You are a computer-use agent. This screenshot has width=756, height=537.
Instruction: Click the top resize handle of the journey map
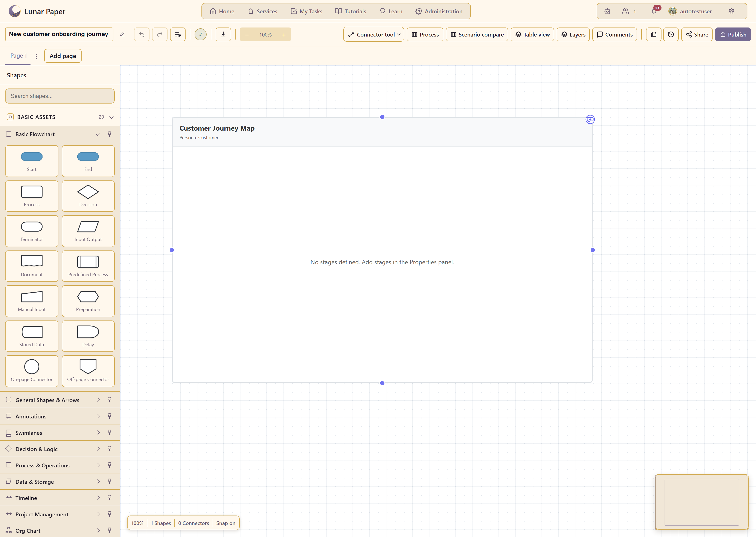tap(382, 117)
